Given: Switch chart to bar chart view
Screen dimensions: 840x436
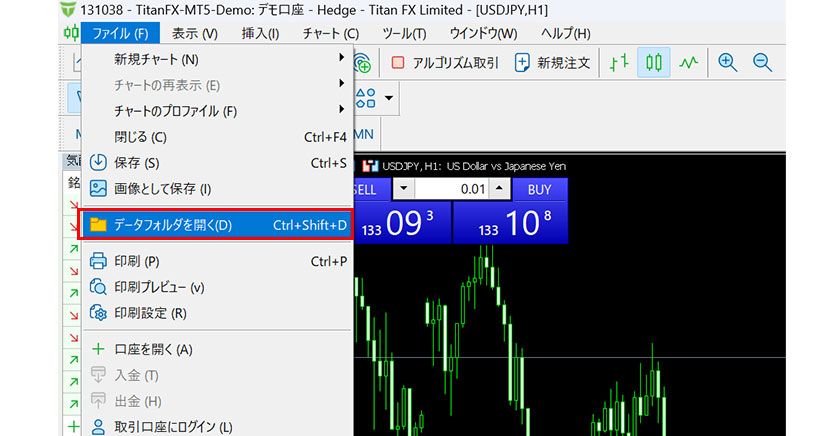Looking at the screenshot, I should [620, 62].
